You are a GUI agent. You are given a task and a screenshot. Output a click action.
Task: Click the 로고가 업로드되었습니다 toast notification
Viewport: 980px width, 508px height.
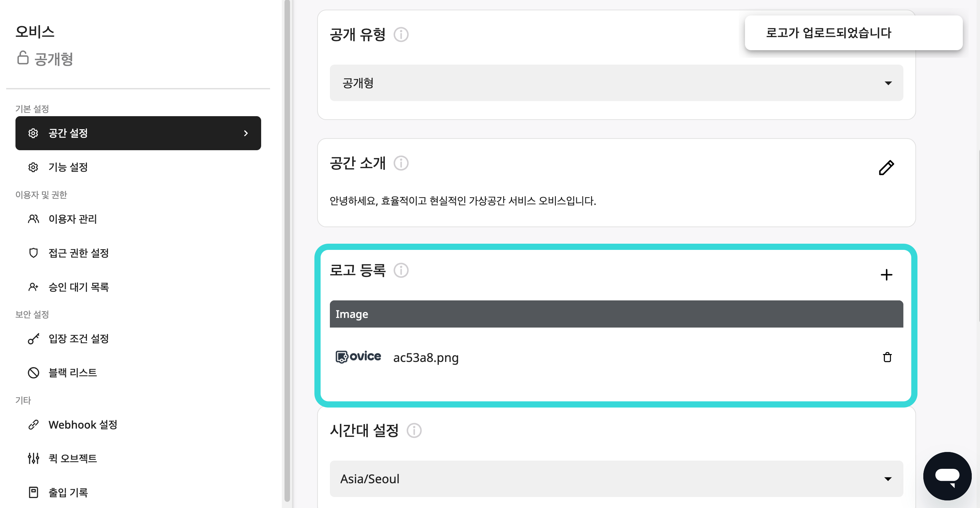coord(853,33)
